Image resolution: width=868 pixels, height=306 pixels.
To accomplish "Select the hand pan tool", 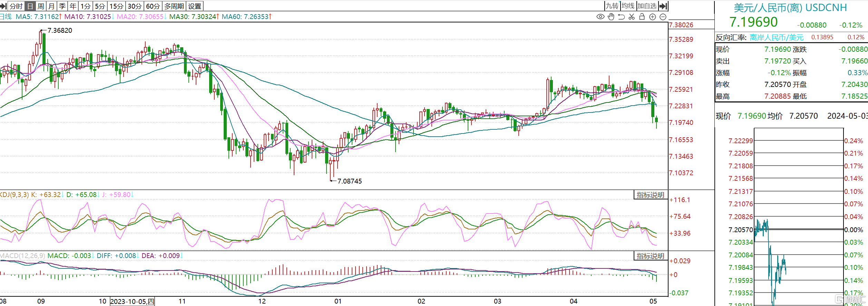I will 611,17.
